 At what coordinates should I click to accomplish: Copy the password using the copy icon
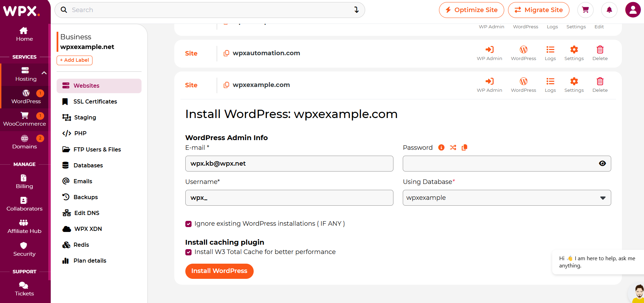coord(465,148)
